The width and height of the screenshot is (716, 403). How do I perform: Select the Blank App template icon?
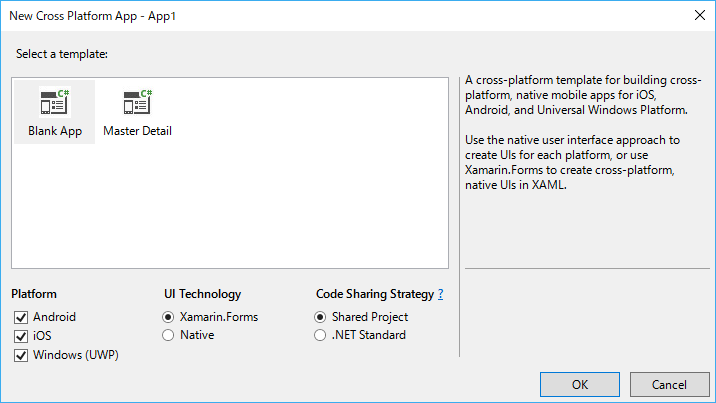(x=55, y=102)
